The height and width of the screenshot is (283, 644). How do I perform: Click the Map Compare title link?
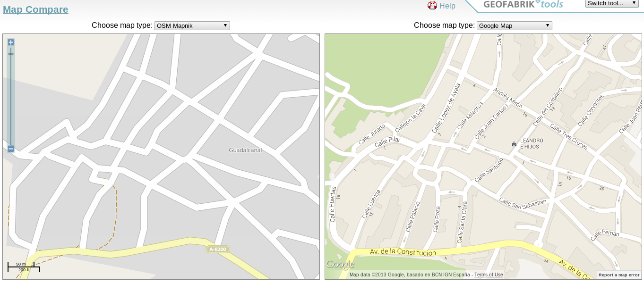(35, 9)
